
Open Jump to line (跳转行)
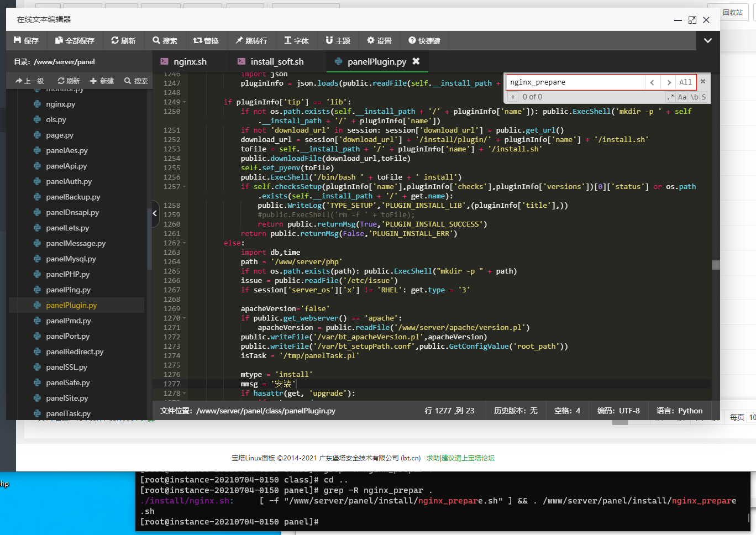[x=251, y=40]
